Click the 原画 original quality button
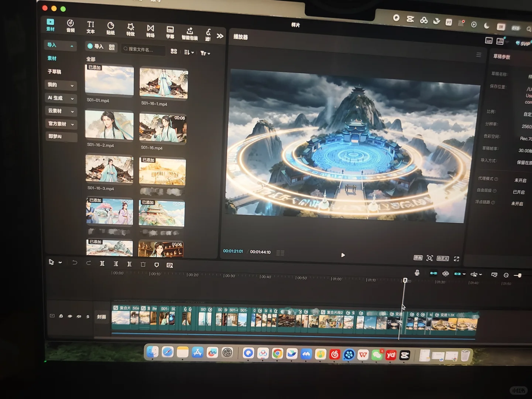This screenshot has width=532, height=399. (418, 258)
